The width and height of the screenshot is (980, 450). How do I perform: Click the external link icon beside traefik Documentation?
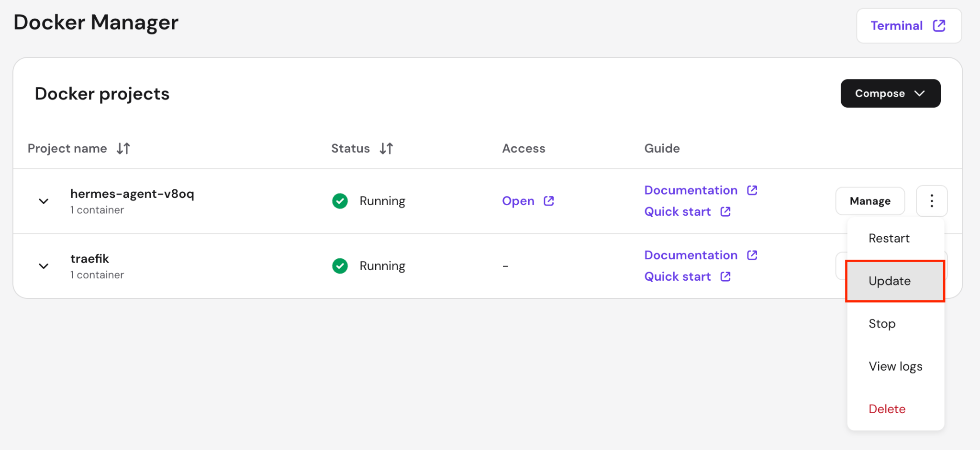(752, 255)
